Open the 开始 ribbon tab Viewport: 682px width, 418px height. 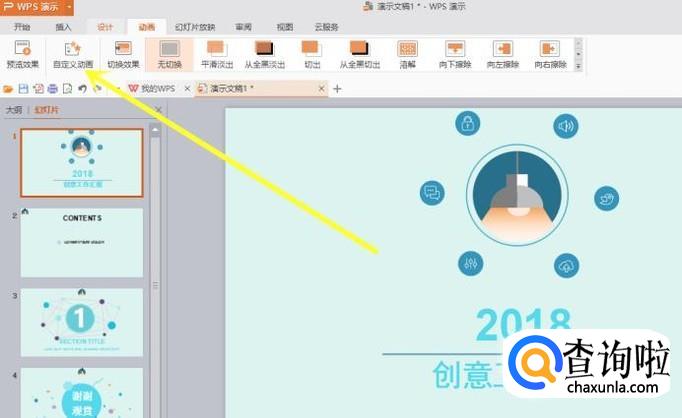click(x=22, y=27)
